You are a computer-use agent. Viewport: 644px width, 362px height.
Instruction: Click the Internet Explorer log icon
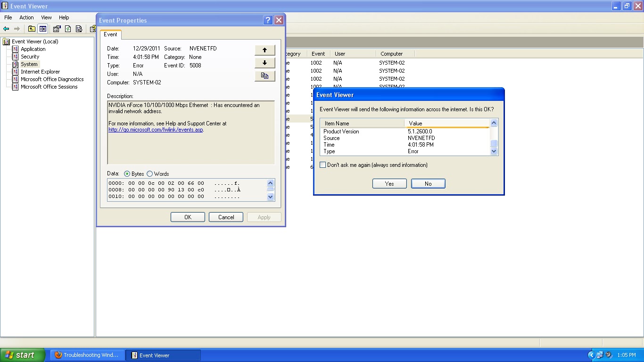coord(16,72)
